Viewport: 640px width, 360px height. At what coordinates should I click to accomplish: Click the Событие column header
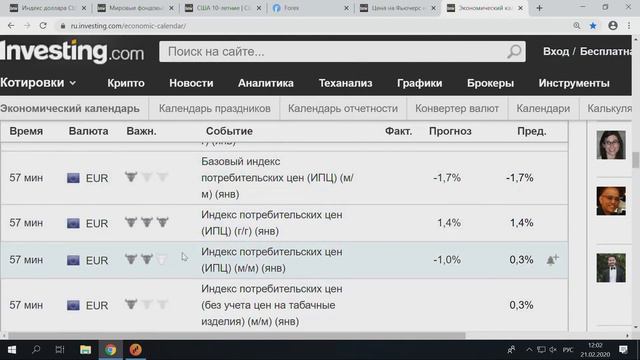pos(229,131)
